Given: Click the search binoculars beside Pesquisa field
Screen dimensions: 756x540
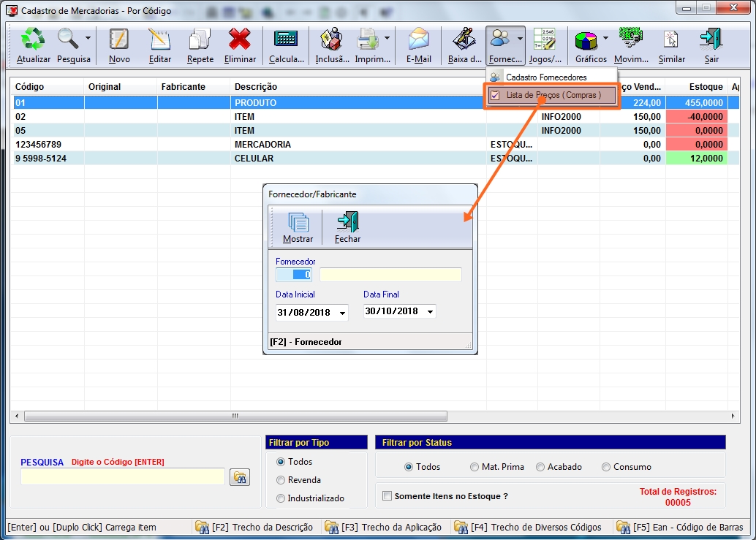Looking at the screenshot, I should pos(240,477).
